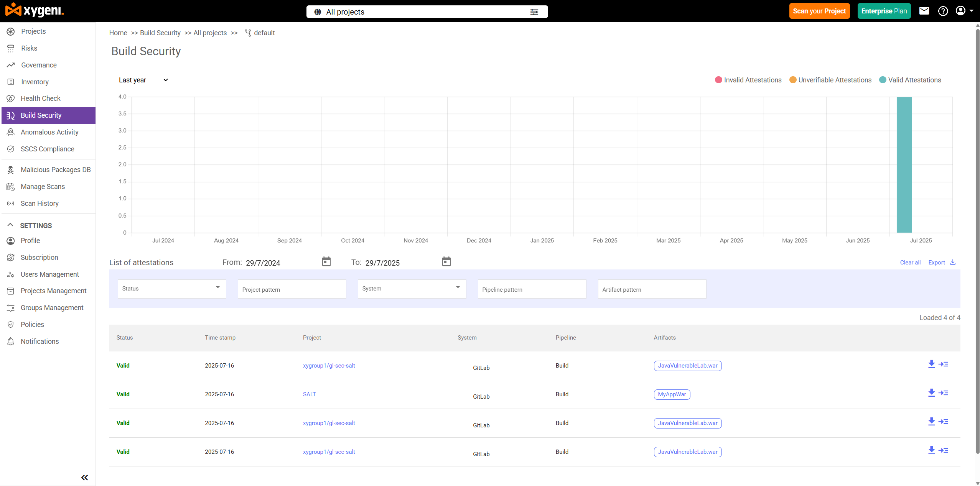
Task: Open the mail inbox icon in header
Action: pos(924,11)
